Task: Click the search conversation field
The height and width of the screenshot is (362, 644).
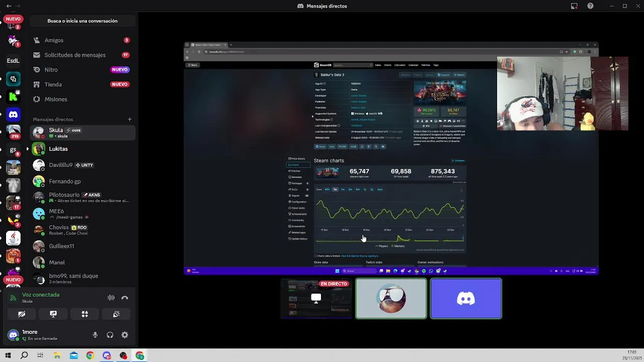Action: pyautogui.click(x=83, y=21)
